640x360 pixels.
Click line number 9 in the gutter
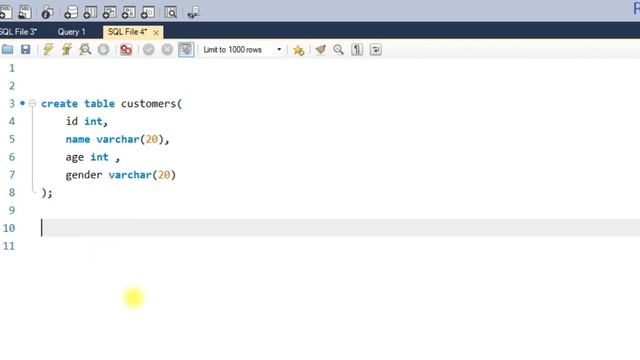pos(12,210)
